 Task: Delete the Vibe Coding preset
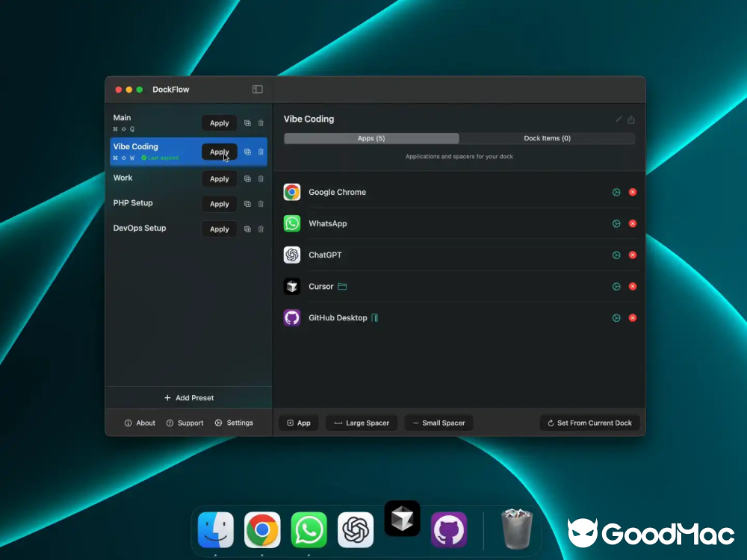(261, 152)
